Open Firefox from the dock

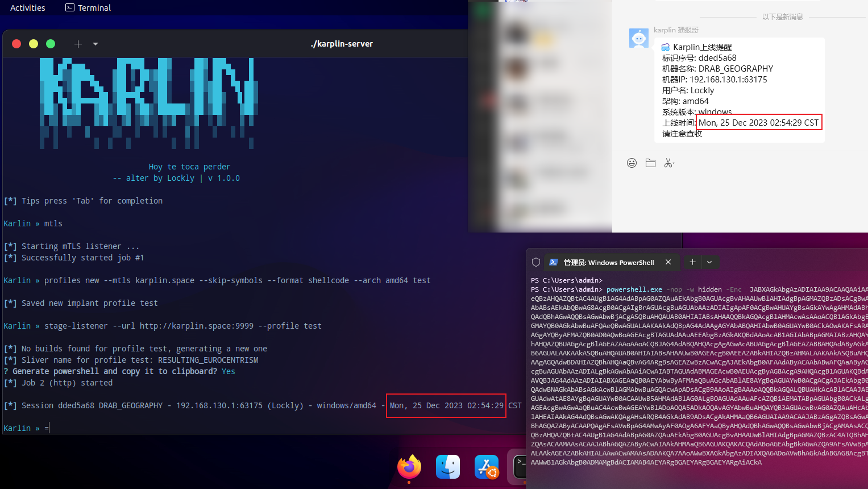click(x=409, y=467)
